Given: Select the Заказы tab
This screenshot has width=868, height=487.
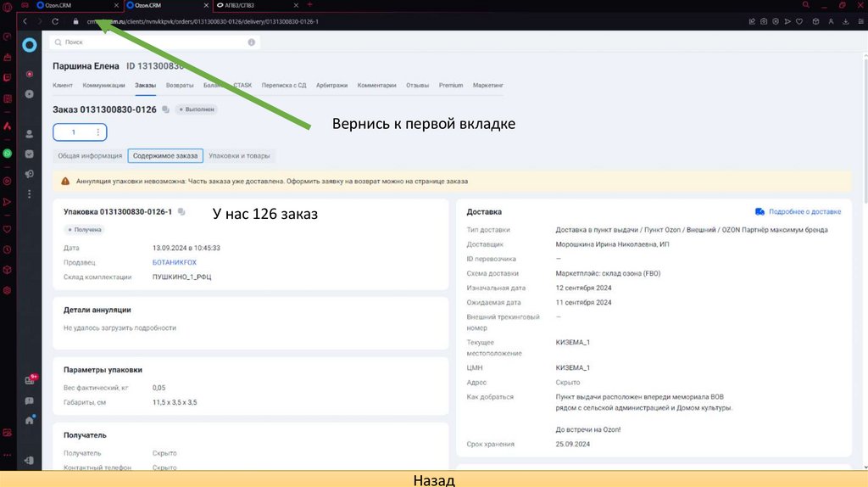Looking at the screenshot, I should coord(145,86).
